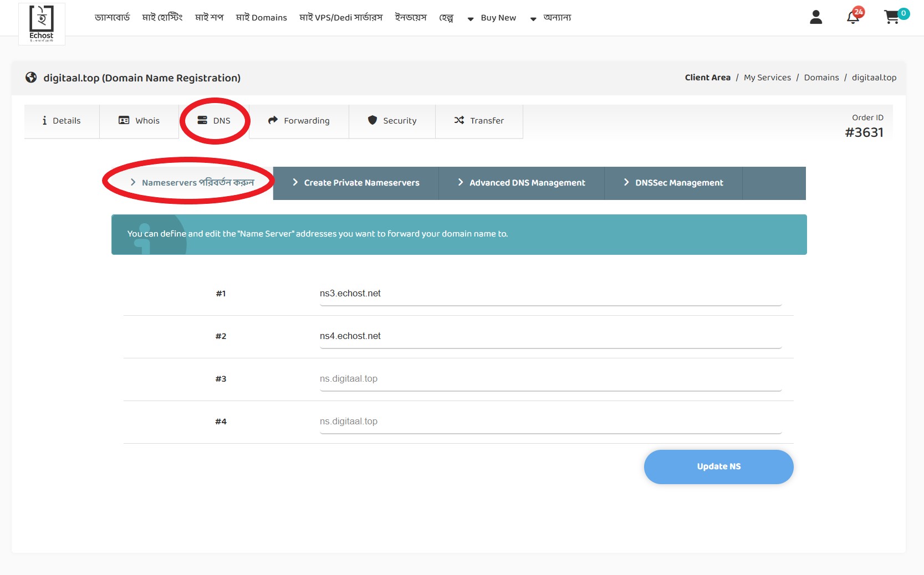Screen dimensions: 924x575
Task: Switch to the DNS tab
Action: pos(214,121)
